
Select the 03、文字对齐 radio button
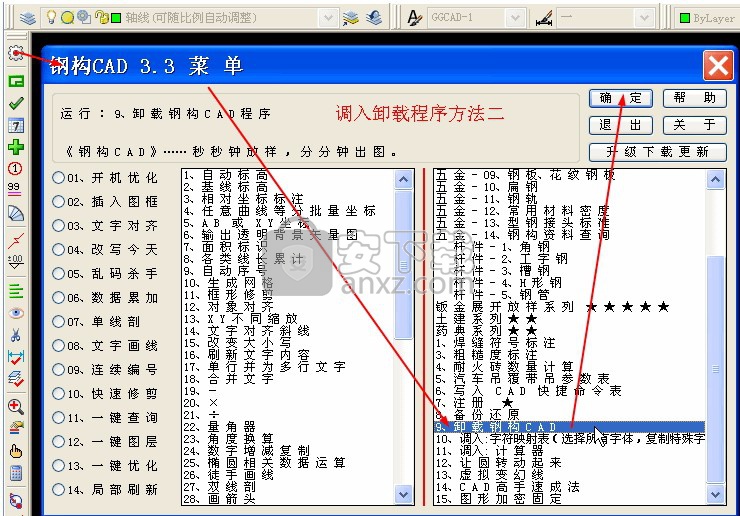[59, 225]
